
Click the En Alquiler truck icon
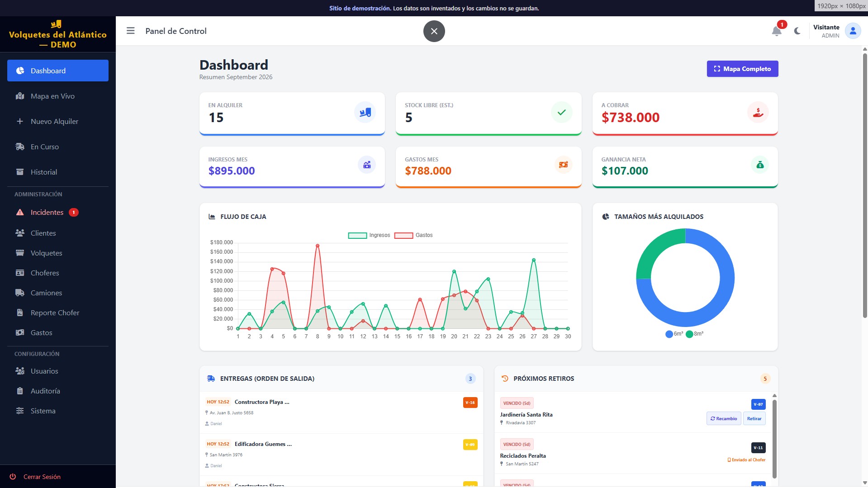[x=365, y=112]
